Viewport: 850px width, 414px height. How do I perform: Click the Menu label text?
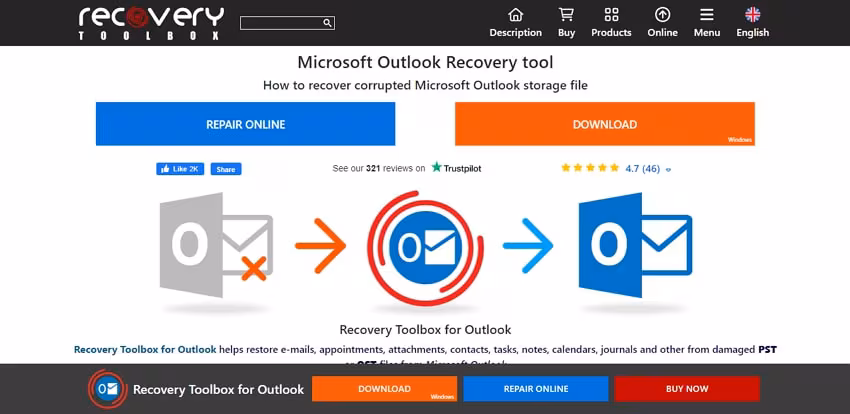pyautogui.click(x=707, y=33)
